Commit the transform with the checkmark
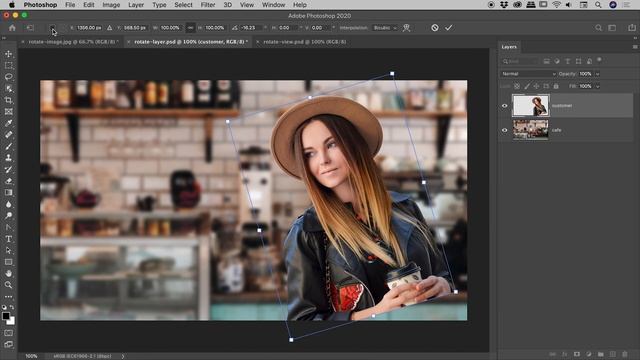 (449, 28)
